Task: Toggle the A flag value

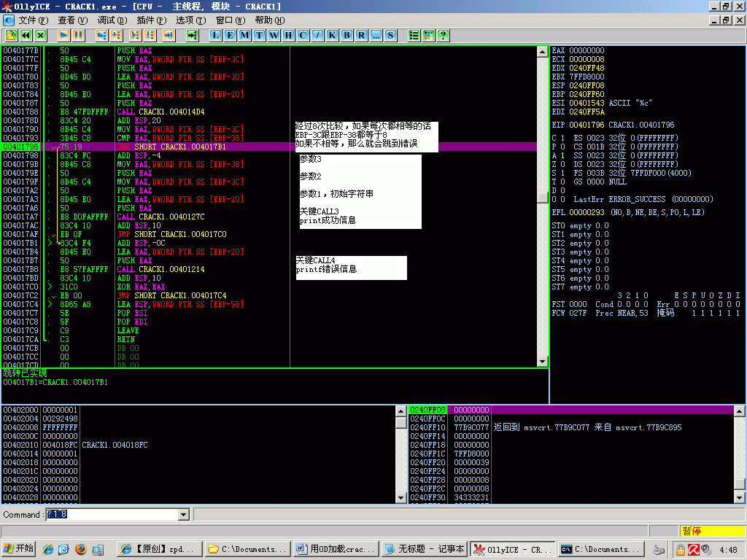Action: [x=562, y=155]
